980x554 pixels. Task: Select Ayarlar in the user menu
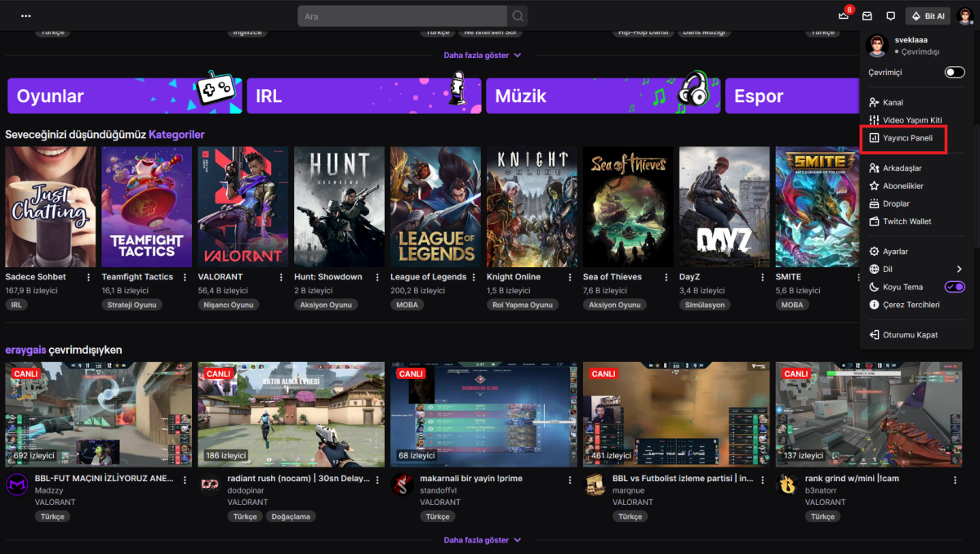coord(895,252)
